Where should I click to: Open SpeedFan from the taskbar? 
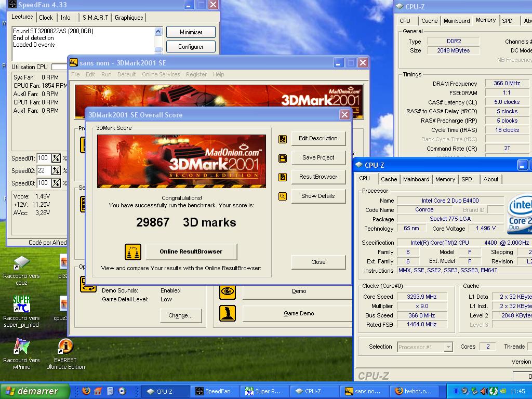[214, 392]
